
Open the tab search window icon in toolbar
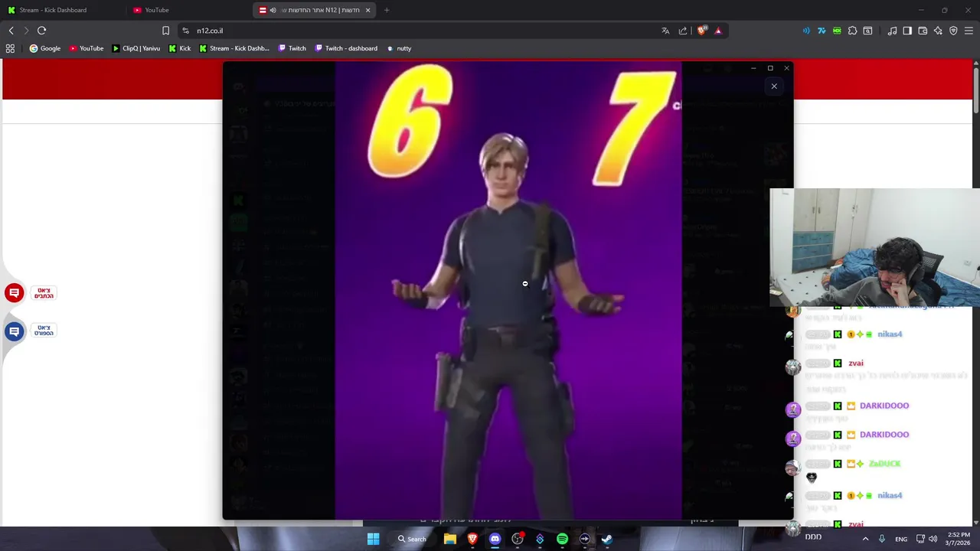867,31
